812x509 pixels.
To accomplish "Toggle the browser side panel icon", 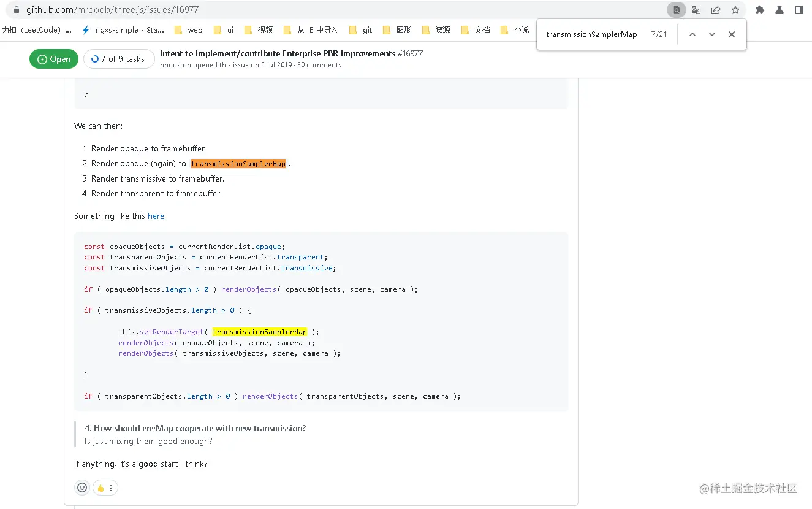I will pyautogui.click(x=799, y=10).
